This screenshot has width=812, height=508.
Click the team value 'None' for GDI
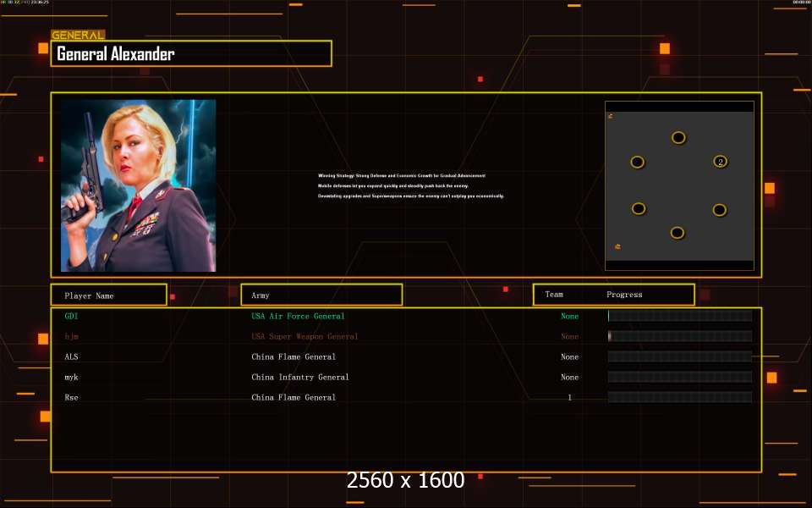point(569,316)
